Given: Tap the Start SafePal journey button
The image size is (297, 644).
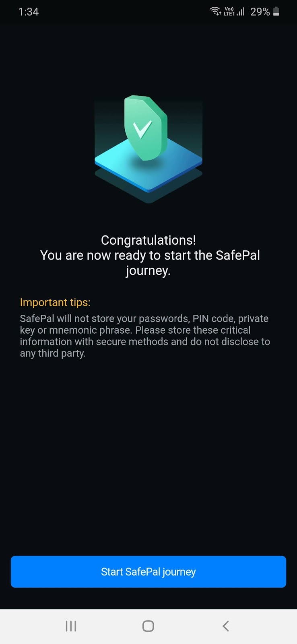Looking at the screenshot, I should (148, 572).
